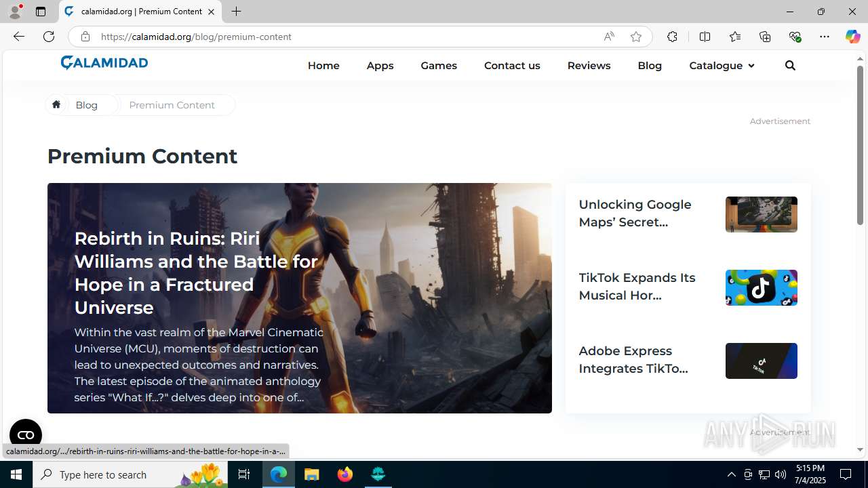Open Settings and more ellipsis menu

pos(825,37)
